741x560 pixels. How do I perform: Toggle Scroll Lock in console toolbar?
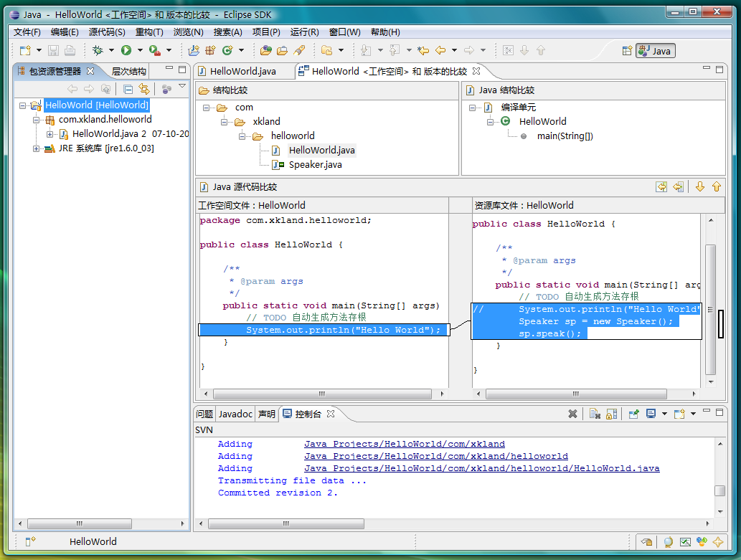coord(611,414)
